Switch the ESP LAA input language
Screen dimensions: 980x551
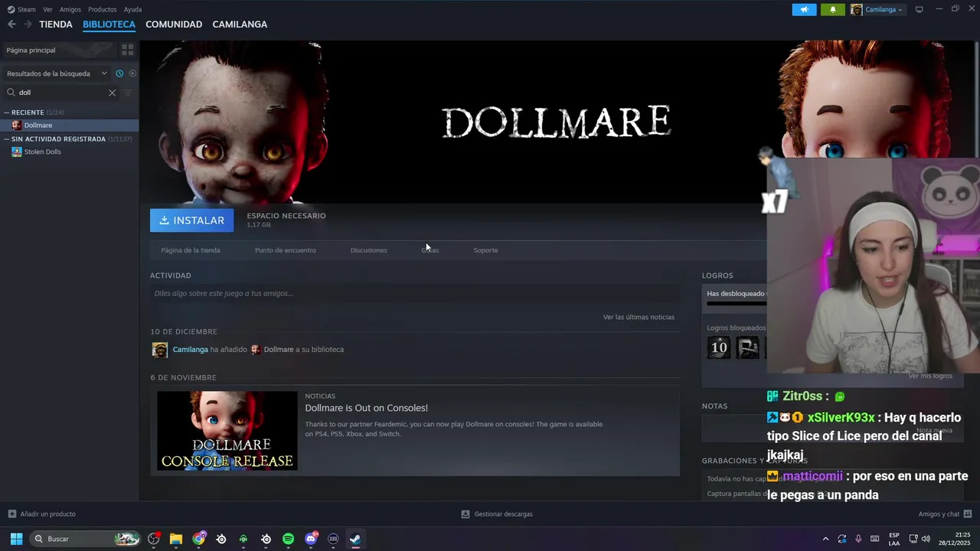[x=894, y=539]
